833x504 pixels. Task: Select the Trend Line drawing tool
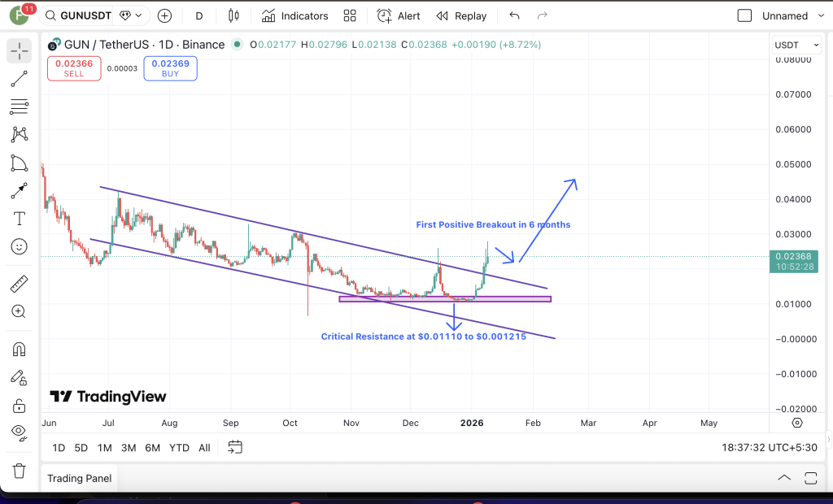point(20,79)
